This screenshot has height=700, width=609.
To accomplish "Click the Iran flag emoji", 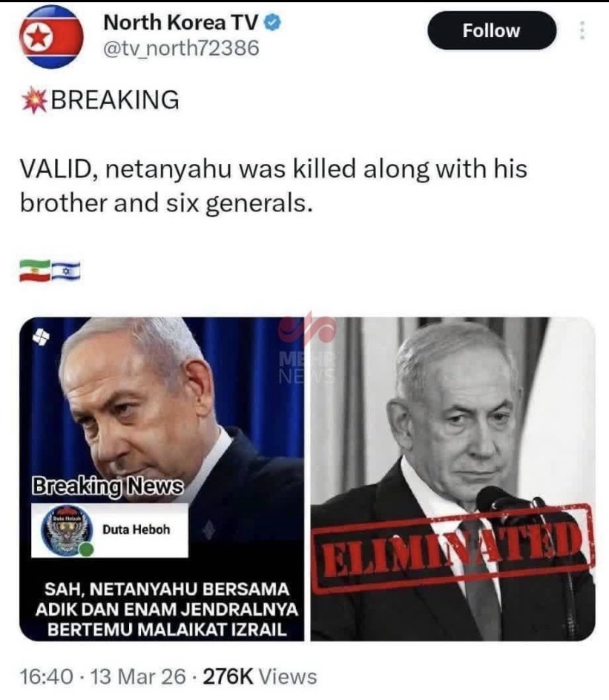I will pyautogui.click(x=35, y=271).
